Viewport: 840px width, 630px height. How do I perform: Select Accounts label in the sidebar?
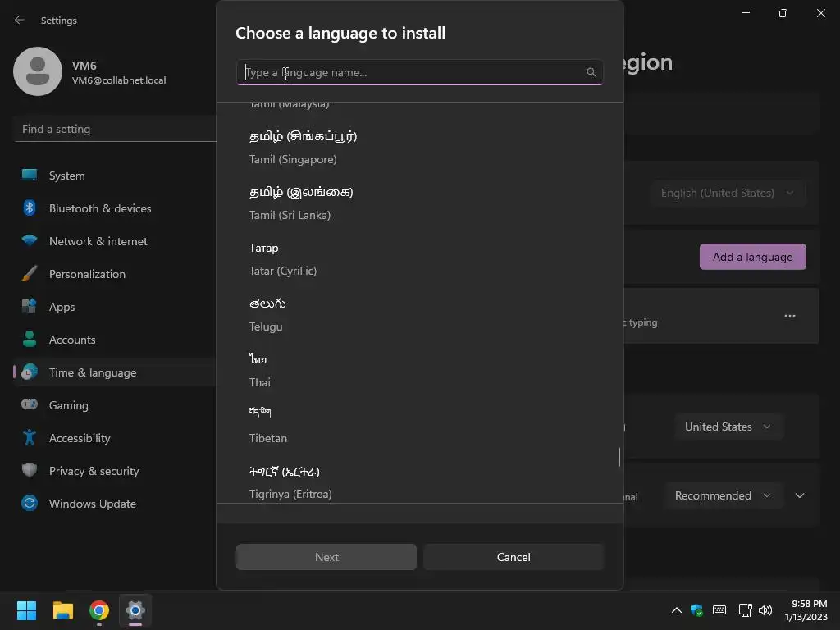click(x=72, y=340)
